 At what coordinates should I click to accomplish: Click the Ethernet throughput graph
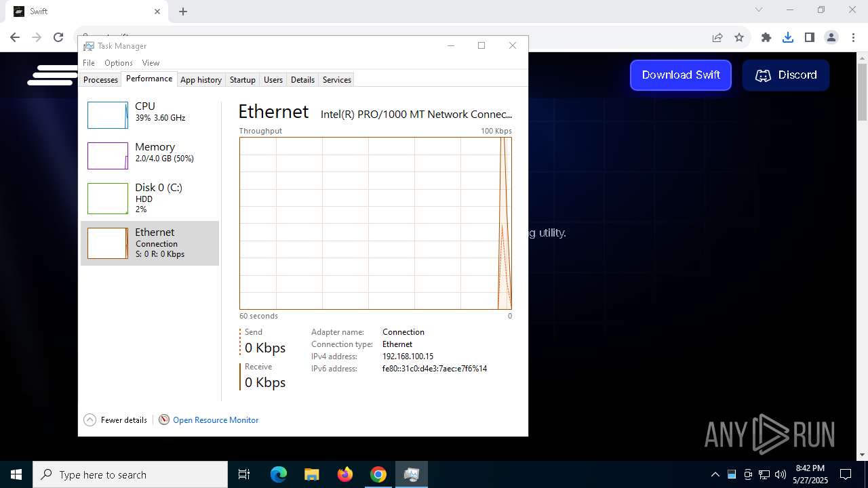[375, 223]
